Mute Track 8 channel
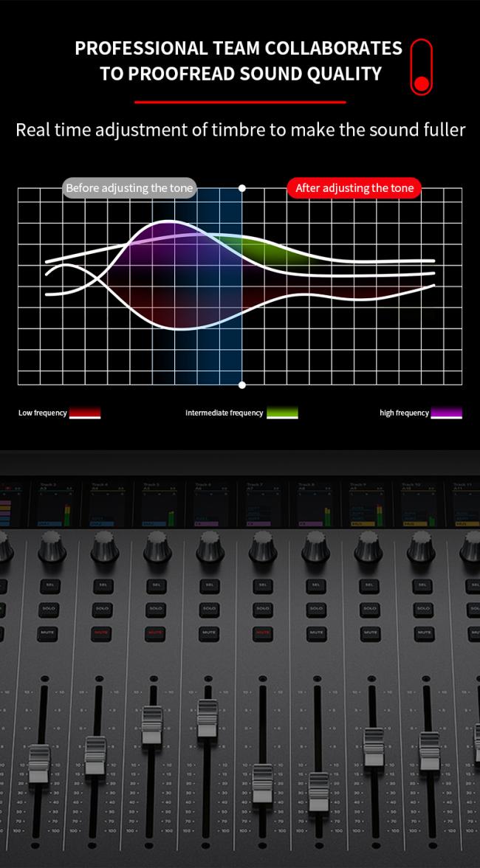This screenshot has width=480, height=868. click(315, 633)
